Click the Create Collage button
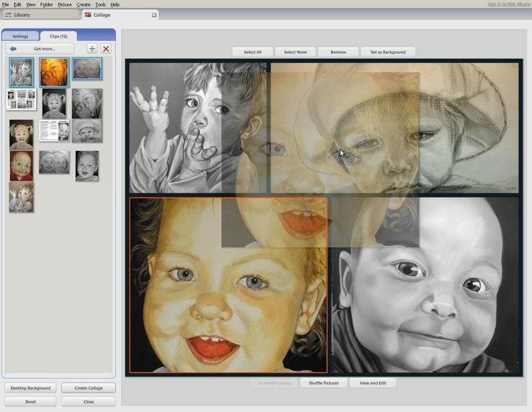532x412 pixels. 88,388
